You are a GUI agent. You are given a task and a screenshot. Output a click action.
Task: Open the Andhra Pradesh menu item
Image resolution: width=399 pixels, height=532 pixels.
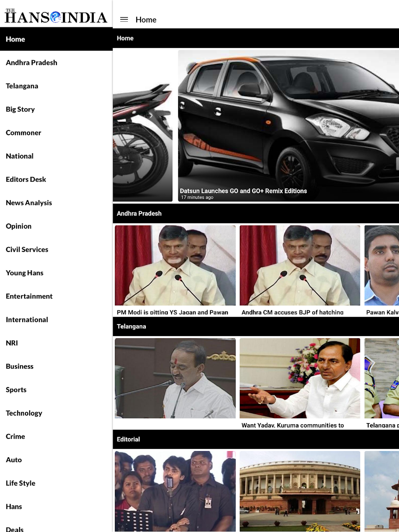tap(32, 63)
